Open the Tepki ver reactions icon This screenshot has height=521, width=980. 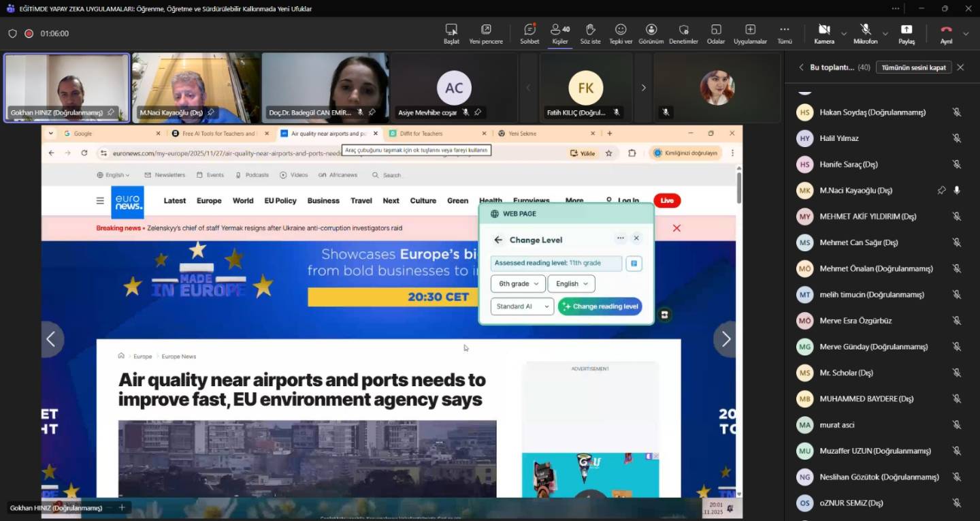(x=620, y=30)
